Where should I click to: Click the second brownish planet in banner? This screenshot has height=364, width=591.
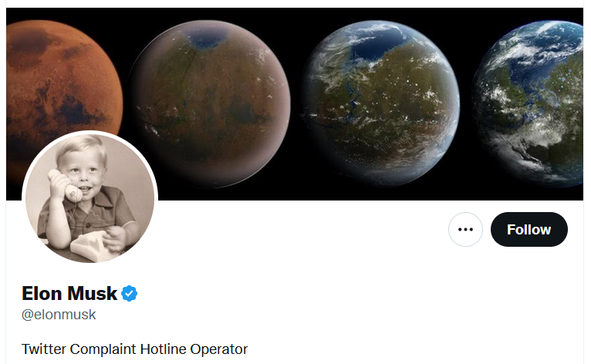(211, 103)
